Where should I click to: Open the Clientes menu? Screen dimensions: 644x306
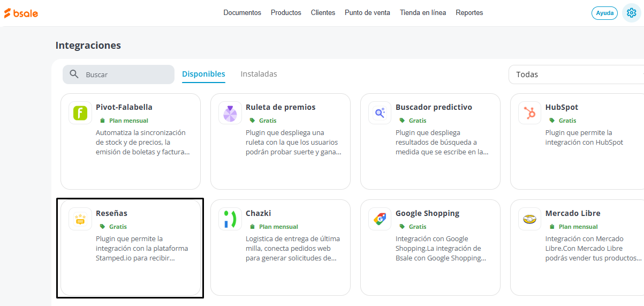pos(323,13)
